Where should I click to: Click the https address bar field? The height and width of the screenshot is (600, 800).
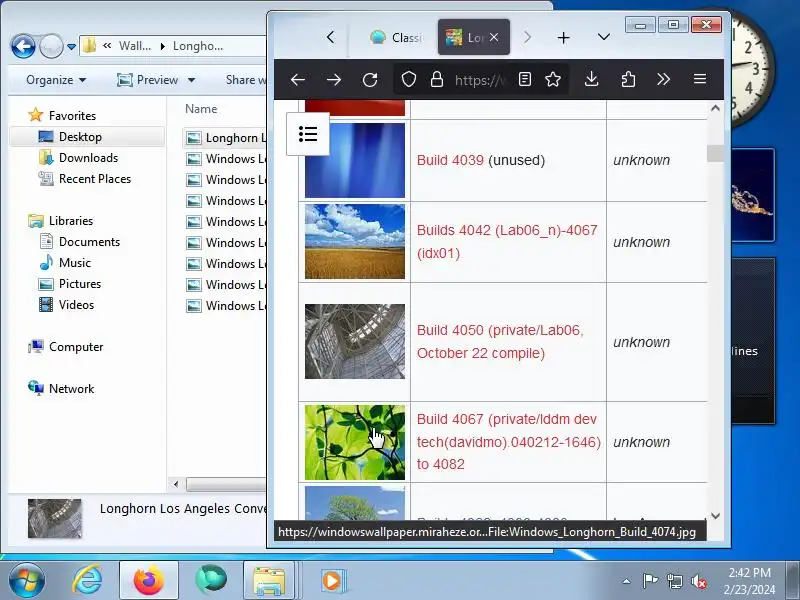(x=480, y=80)
